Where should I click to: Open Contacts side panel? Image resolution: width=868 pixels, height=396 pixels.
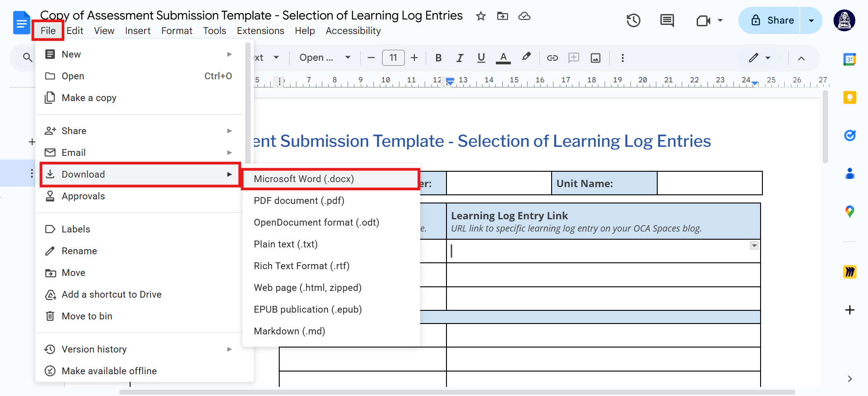click(850, 173)
